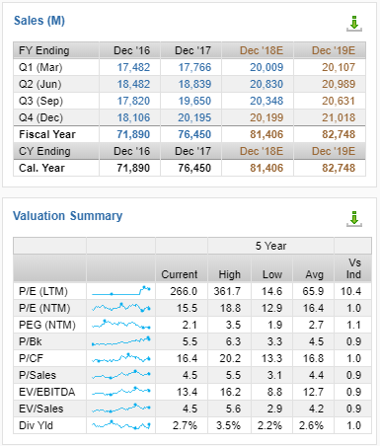The image size is (380, 446).
Task: Click the Vs Ind column header
Action: click(353, 268)
